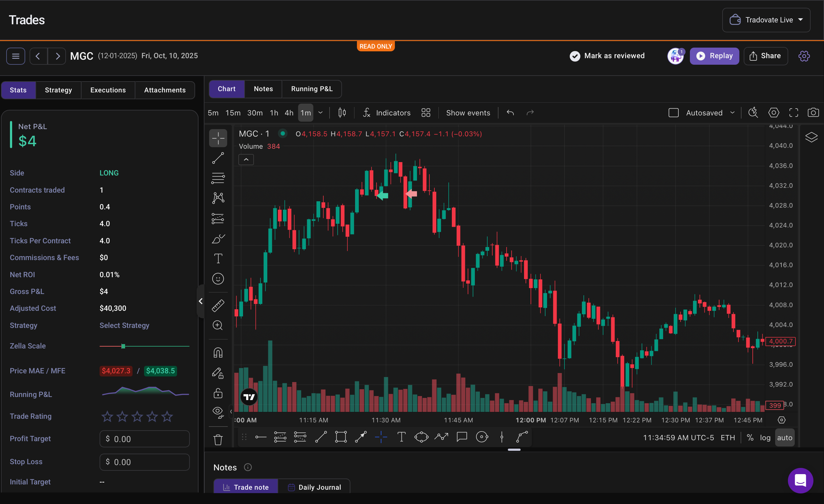The width and height of the screenshot is (824, 504).
Task: Expand the timeframe interval dropdown arrow
Action: pyautogui.click(x=321, y=113)
